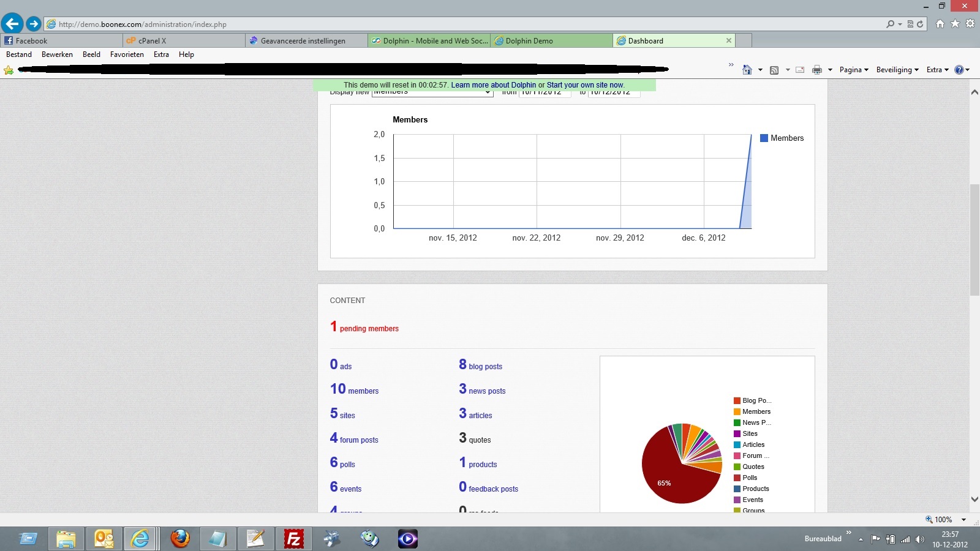Click the RSS feeds icon
This screenshot has width=980, height=551.
click(x=774, y=70)
